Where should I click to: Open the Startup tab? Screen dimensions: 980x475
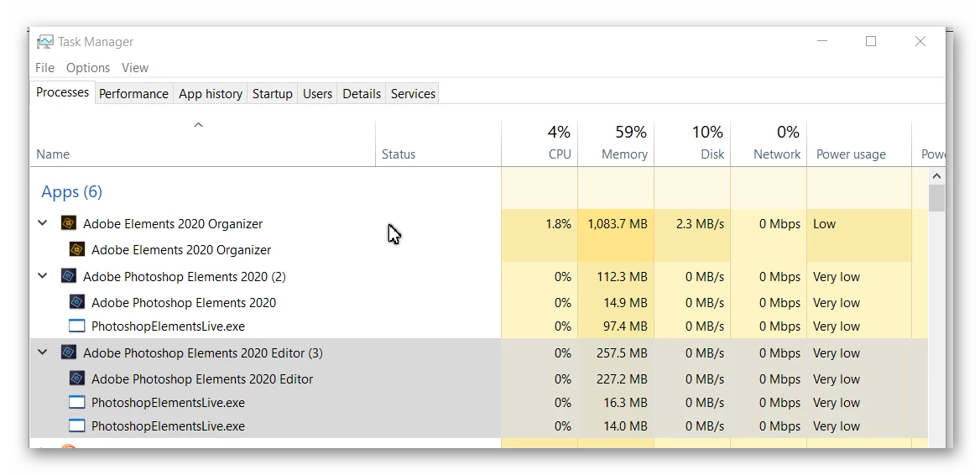point(273,94)
